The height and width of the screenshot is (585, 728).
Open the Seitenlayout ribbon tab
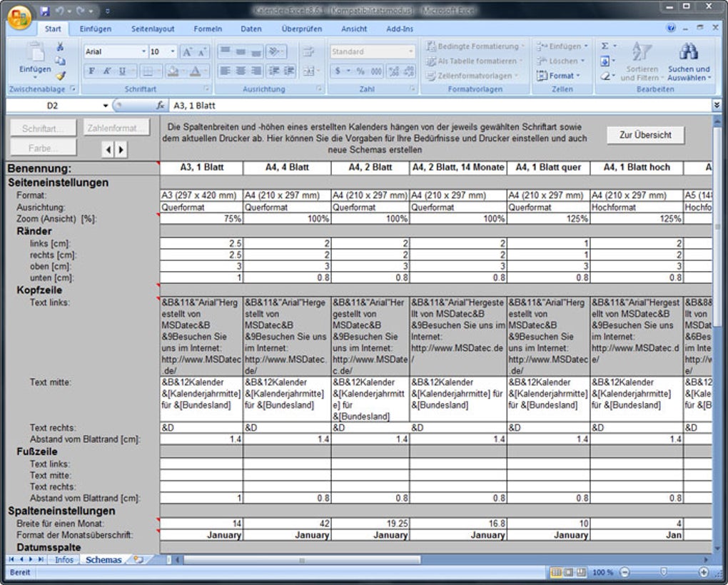[153, 29]
